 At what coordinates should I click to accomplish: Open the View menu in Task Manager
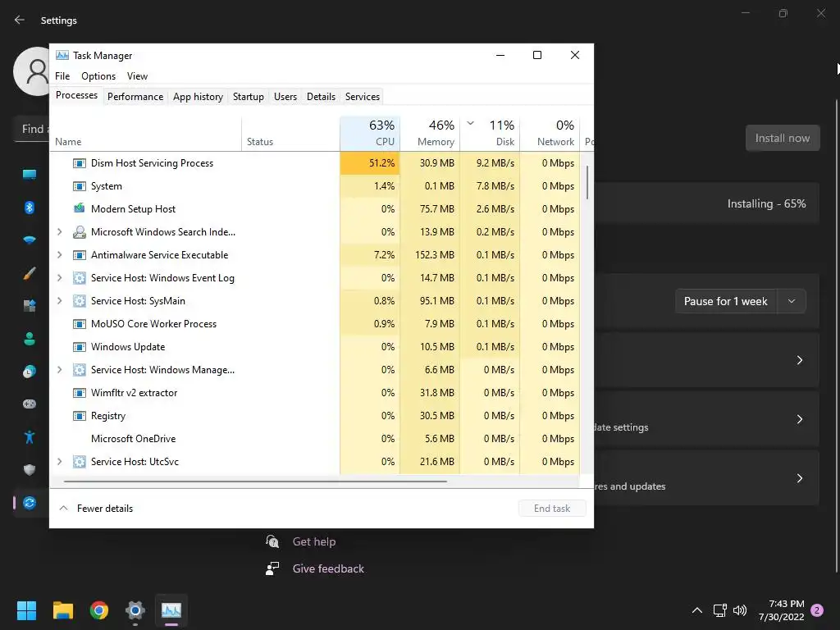tap(137, 76)
